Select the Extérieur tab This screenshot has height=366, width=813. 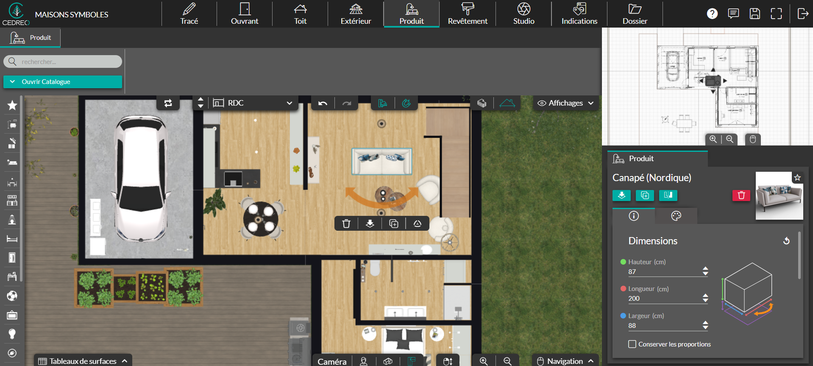point(356,13)
